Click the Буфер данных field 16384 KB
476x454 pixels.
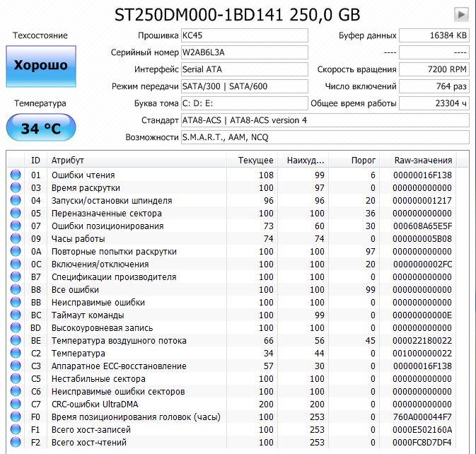coord(434,35)
